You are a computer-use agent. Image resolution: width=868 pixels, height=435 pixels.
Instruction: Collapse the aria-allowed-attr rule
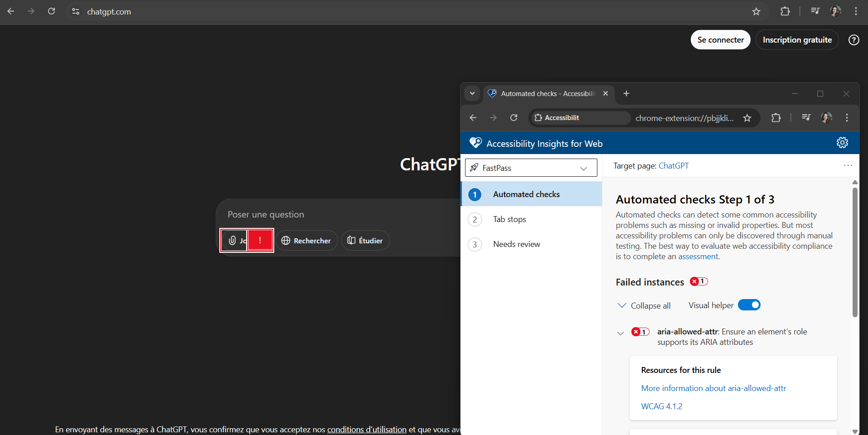[x=621, y=333]
